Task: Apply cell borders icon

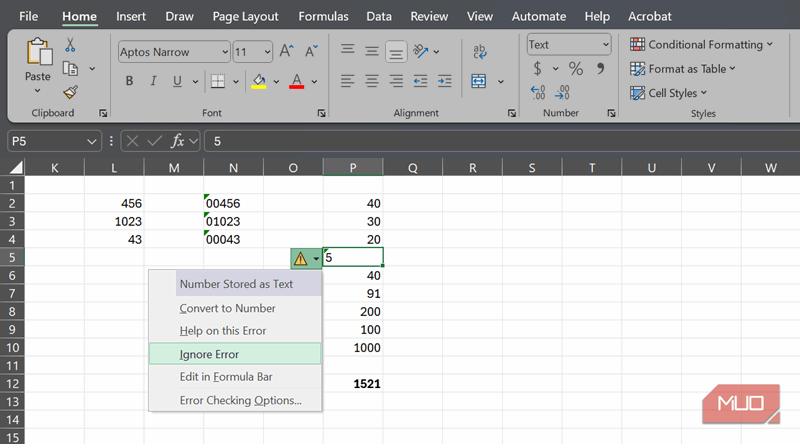Action: click(218, 81)
